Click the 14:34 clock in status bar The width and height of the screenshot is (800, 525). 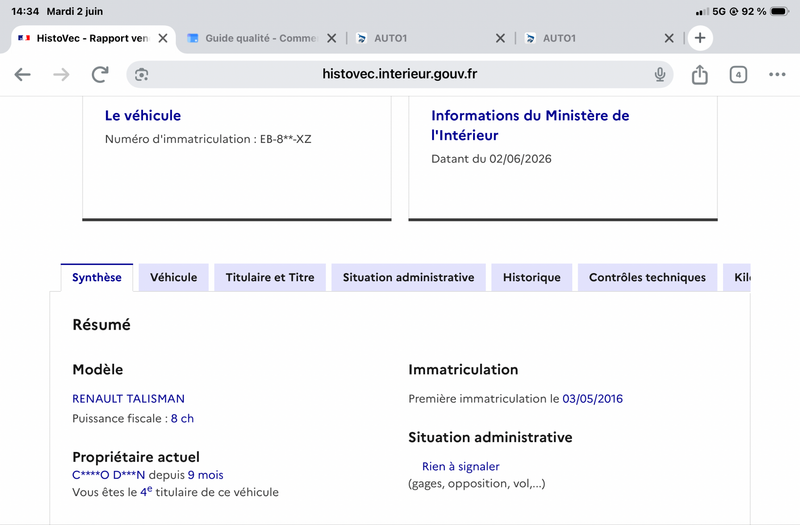point(25,11)
